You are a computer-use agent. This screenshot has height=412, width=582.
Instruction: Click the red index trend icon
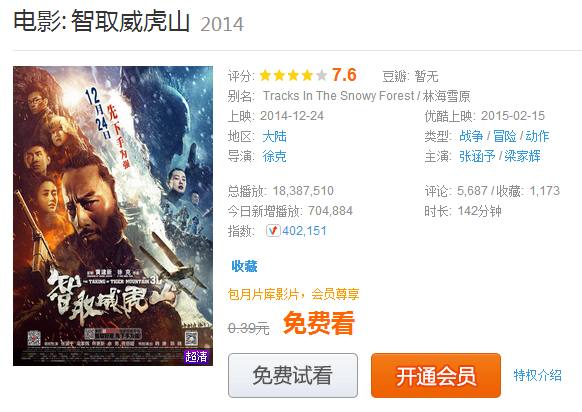pos(273,231)
